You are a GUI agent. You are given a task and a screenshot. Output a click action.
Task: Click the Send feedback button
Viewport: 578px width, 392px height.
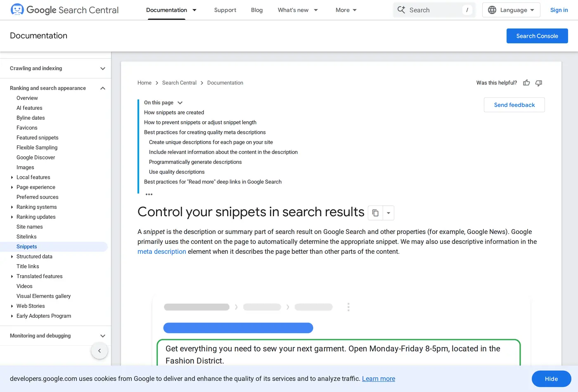pos(514,105)
